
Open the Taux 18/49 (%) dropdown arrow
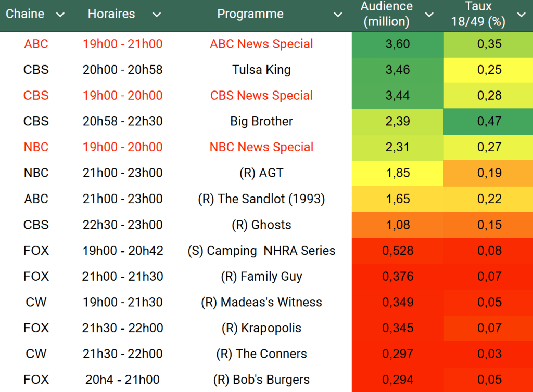[521, 15]
